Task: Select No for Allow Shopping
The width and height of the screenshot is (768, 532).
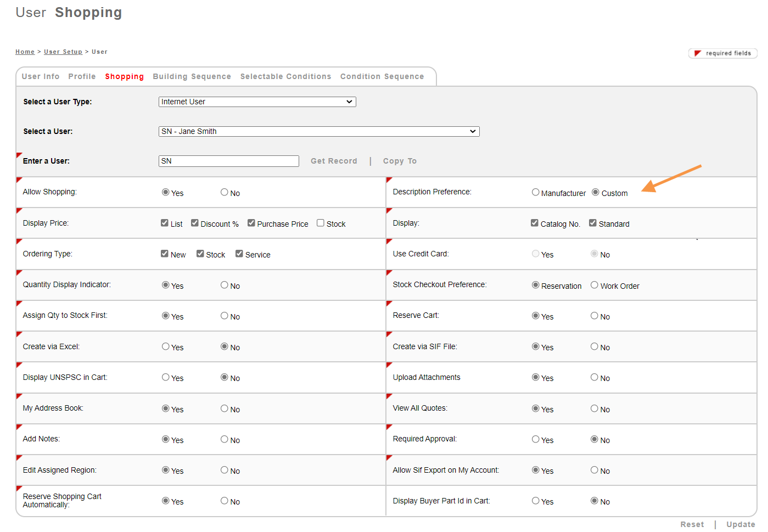Action: click(x=225, y=192)
